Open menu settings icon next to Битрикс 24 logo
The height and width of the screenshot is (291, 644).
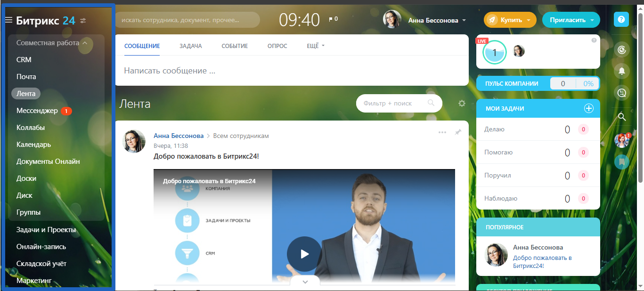[x=83, y=21]
